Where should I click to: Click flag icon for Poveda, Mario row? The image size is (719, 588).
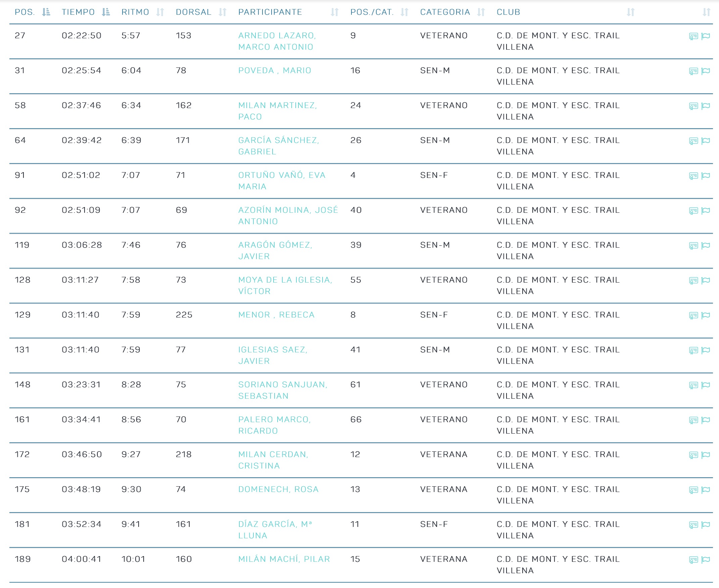(706, 71)
